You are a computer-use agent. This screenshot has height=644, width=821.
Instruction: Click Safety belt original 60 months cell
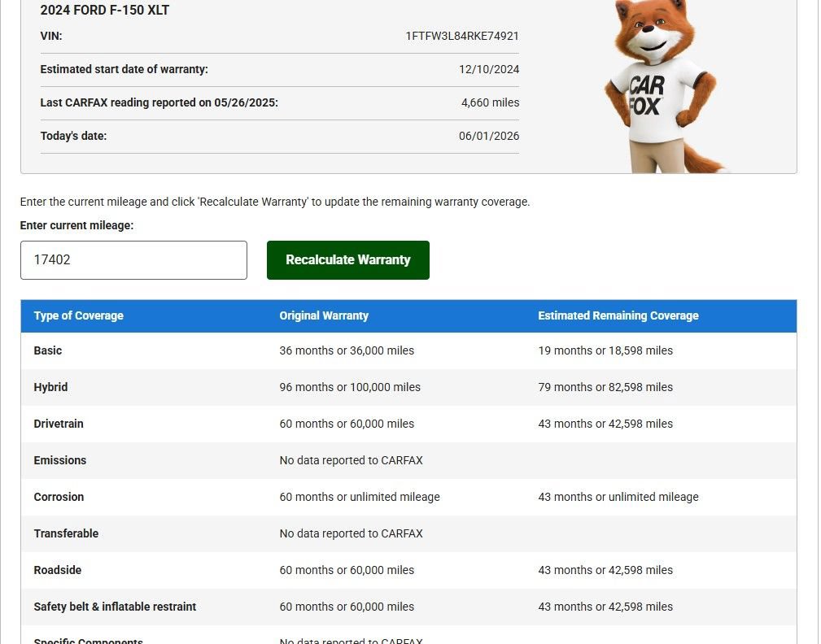tap(347, 607)
